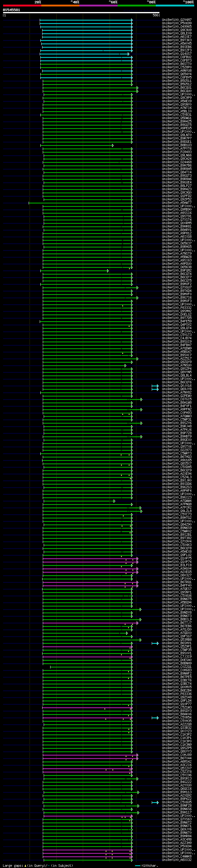Select the UniRef100_Q9MB90 label

point(177,210)
